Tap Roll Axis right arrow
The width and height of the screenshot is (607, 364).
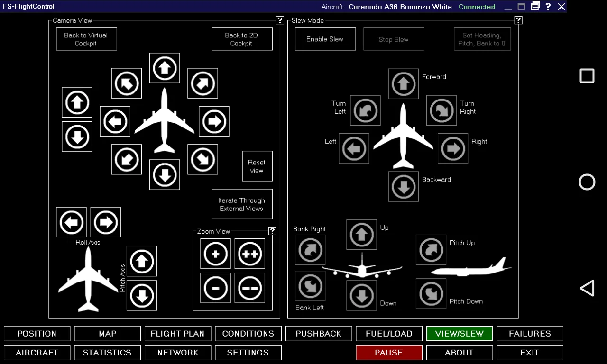(105, 222)
